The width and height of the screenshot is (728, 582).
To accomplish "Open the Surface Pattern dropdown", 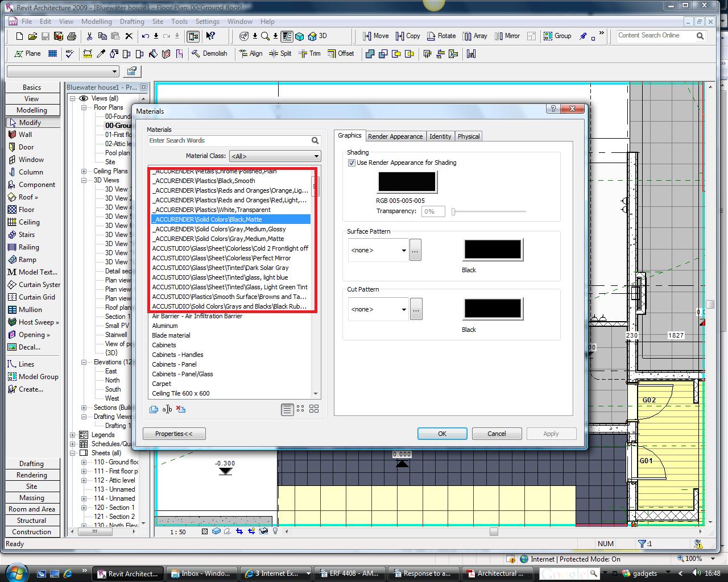I will click(378, 250).
